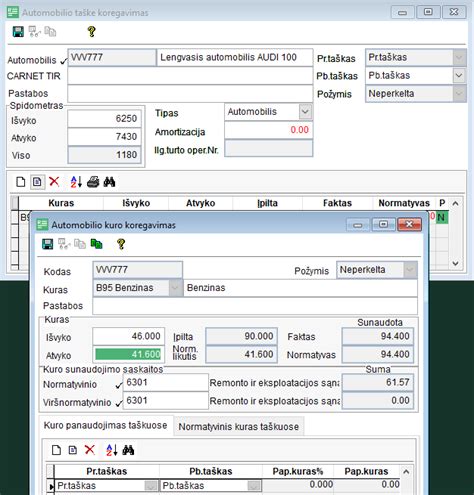Viewport: 474px width, 495px height.
Task: Click the print icon above the Kuras table
Action: point(93,182)
